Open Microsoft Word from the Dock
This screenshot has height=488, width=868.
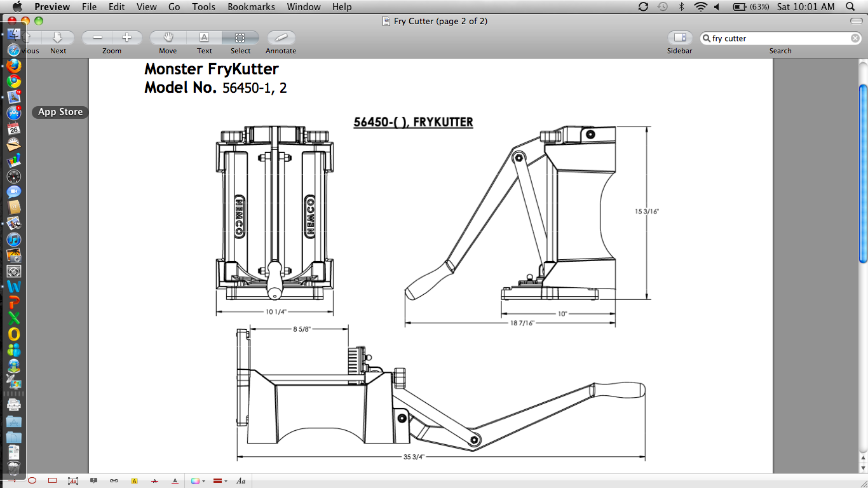coord(14,287)
